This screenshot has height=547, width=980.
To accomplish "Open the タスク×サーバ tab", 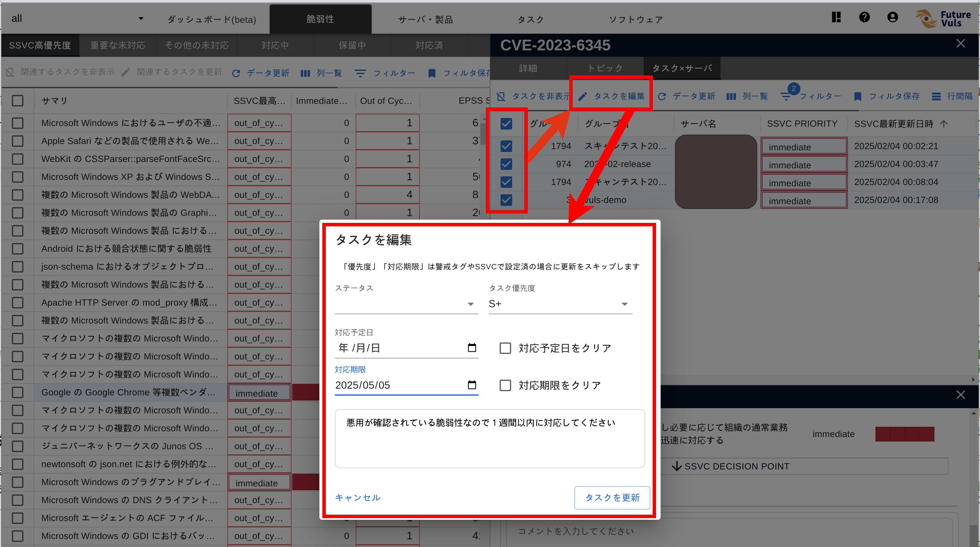I will click(682, 68).
